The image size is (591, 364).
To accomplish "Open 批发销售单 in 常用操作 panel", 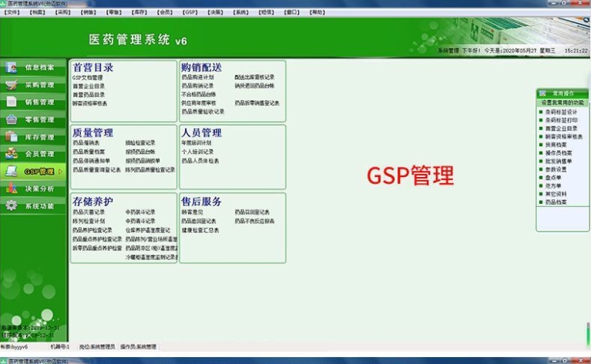I will (559, 162).
